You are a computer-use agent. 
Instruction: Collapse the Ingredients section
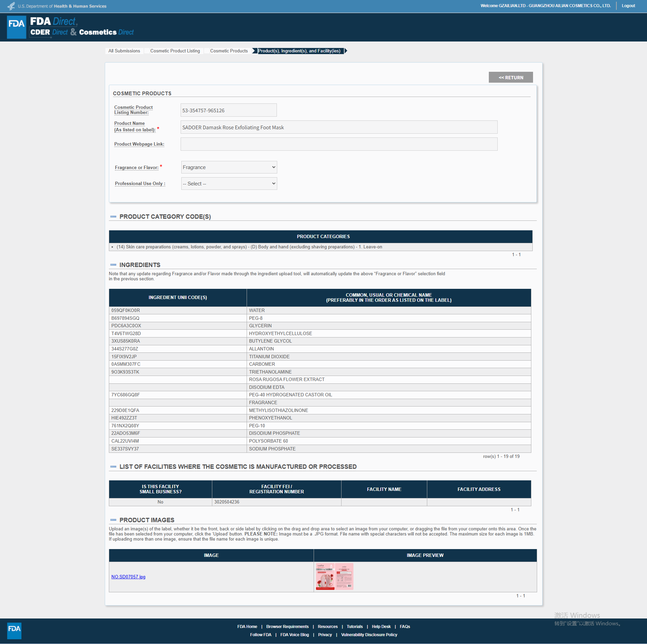pyautogui.click(x=113, y=265)
